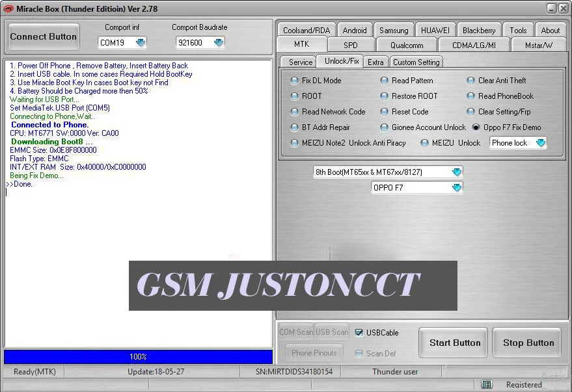Viewport: 572px width, 392px height.
Task: Open the HUAWEI tab
Action: click(435, 31)
